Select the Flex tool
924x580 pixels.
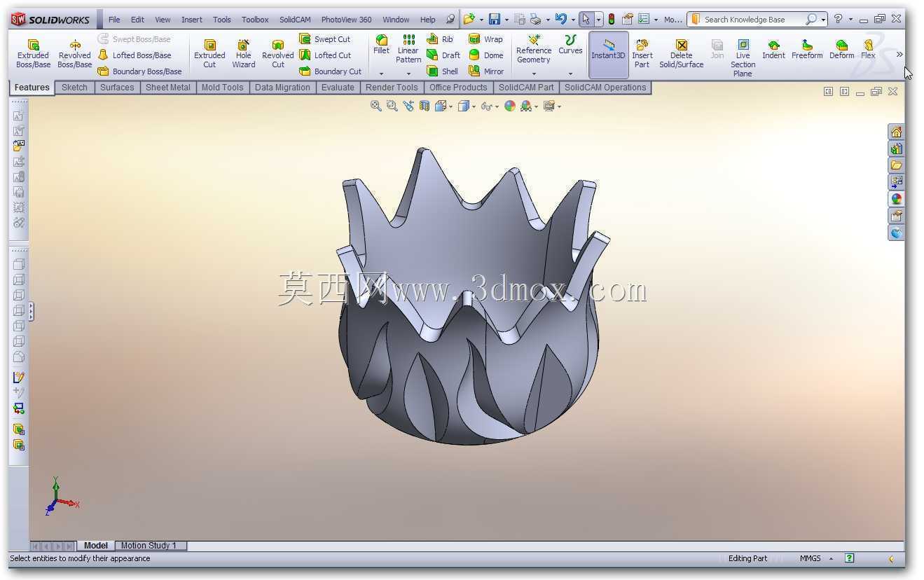[868, 49]
